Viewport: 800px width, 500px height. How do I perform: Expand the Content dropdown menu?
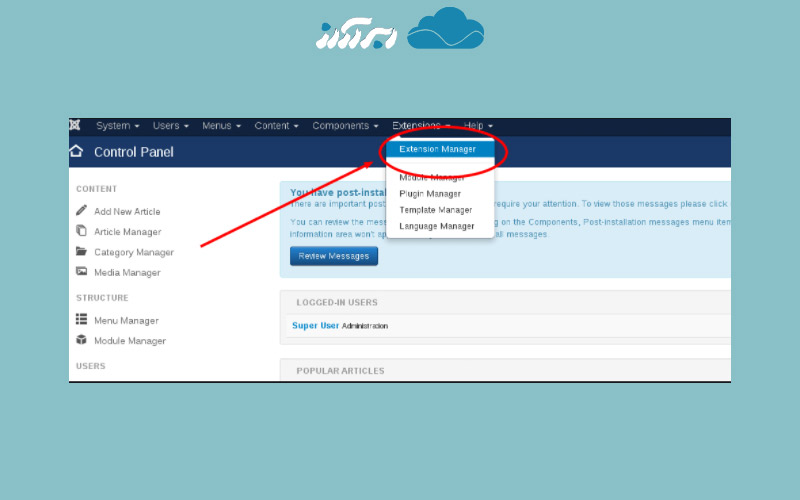pyautogui.click(x=276, y=126)
